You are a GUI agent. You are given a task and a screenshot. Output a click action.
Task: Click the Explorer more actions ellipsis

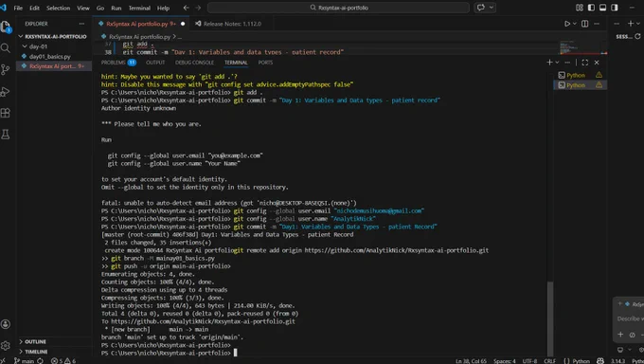(x=81, y=24)
